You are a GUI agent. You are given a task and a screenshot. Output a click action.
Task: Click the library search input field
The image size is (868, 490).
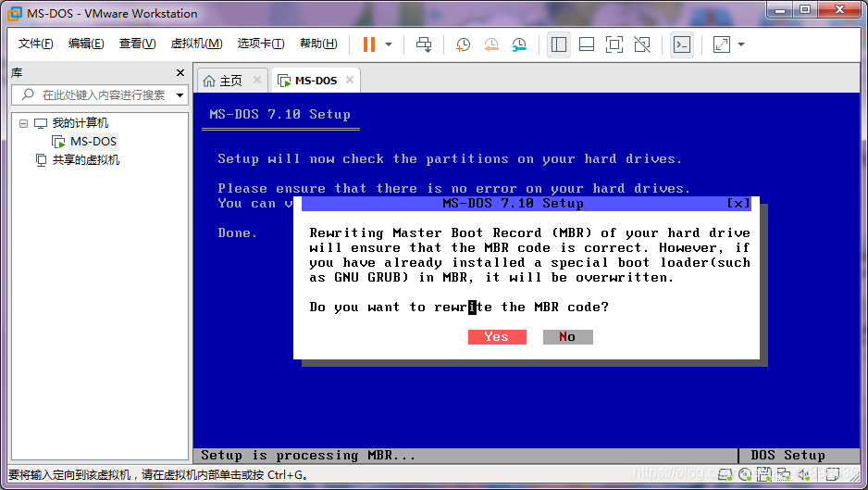[x=100, y=95]
